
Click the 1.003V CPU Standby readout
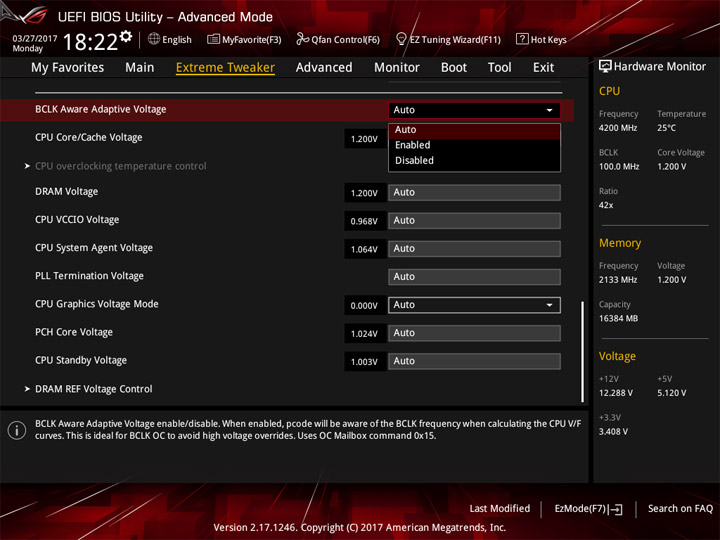(x=364, y=362)
